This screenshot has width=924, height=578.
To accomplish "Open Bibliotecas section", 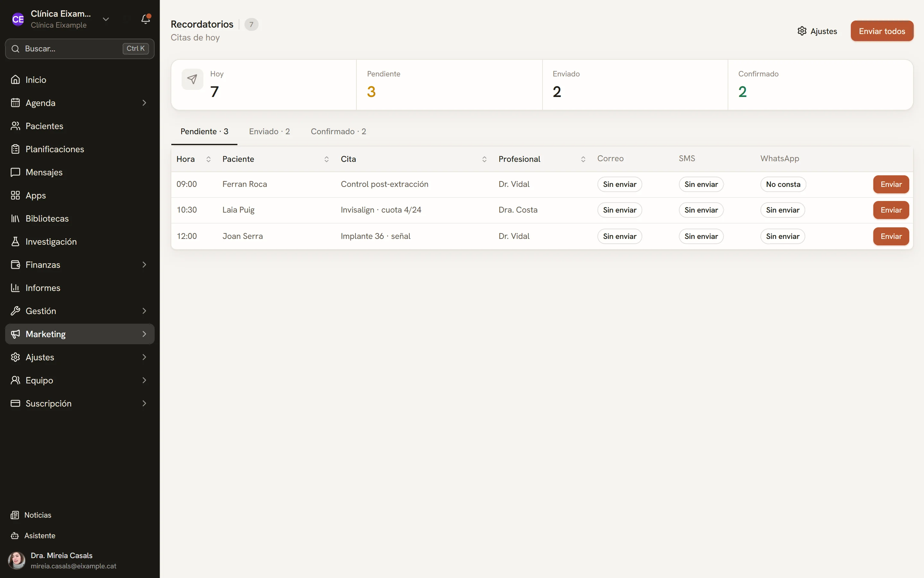I will tap(80, 218).
